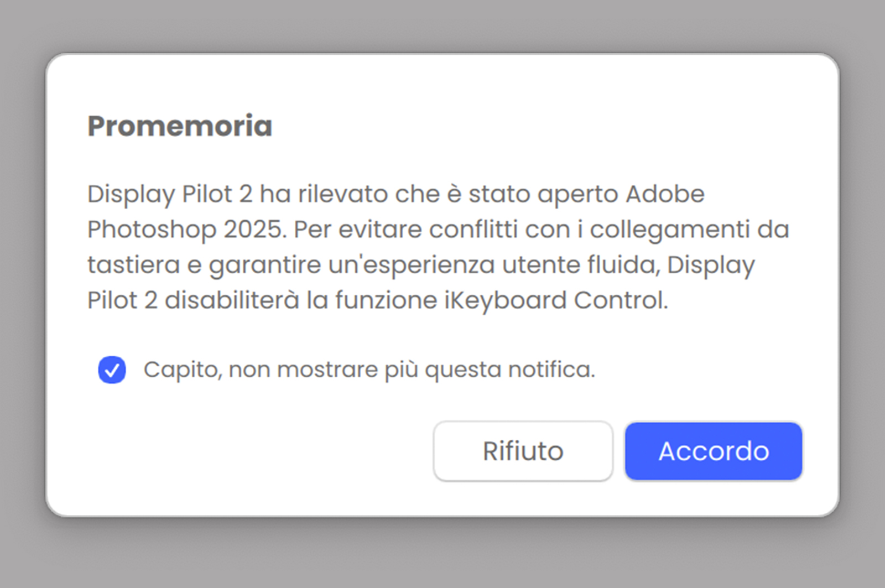Click the "Capito, non mostrare più questa notifica" label
Screen dimensions: 885x588
[x=369, y=370]
